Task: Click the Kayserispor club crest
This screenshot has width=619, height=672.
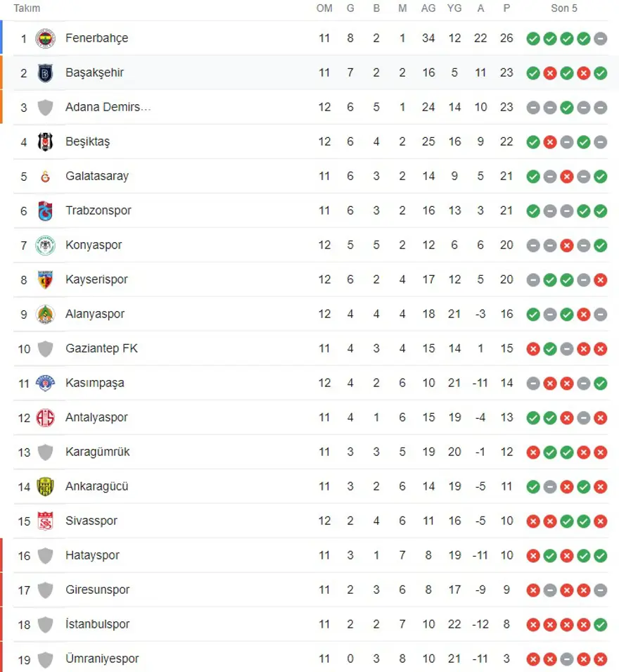Action: click(45, 279)
